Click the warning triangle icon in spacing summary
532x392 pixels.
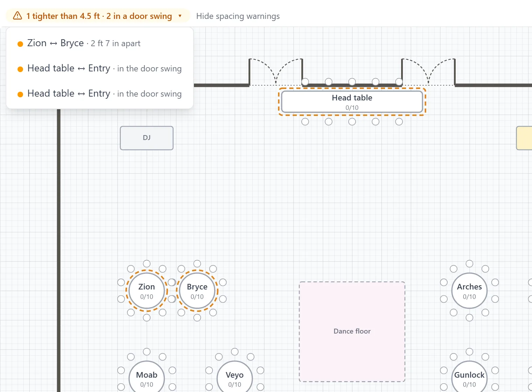pyautogui.click(x=17, y=16)
